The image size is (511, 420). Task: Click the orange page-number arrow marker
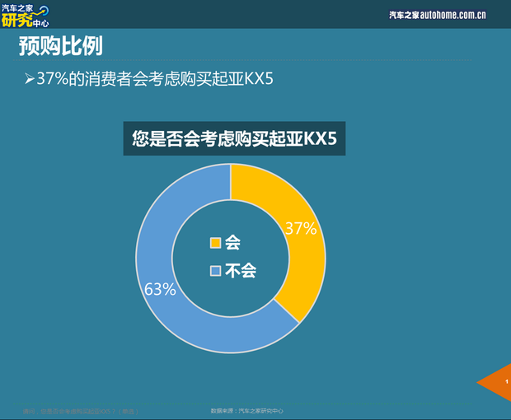(496, 382)
